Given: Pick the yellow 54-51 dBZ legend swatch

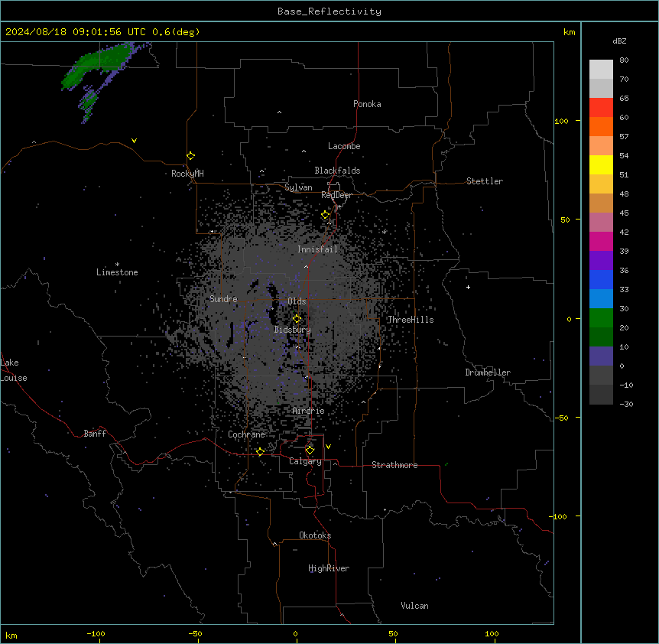Looking at the screenshot, I should pyautogui.click(x=601, y=164).
